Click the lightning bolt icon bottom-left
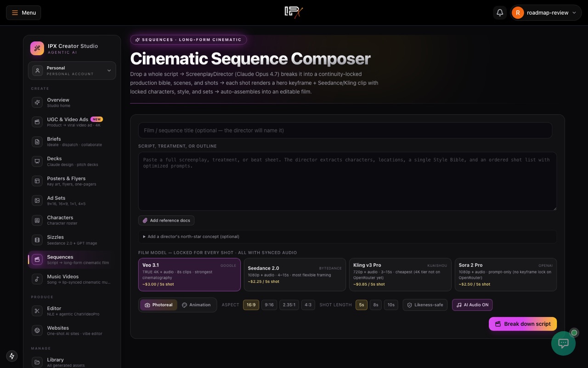 [x=12, y=356]
